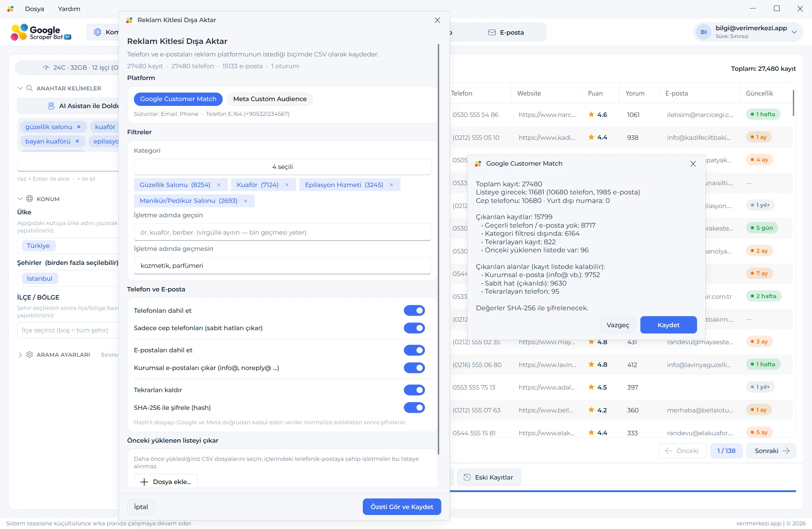812x529 pixels.
Task: Click the plus icon on Dosya ekle
Action: pyautogui.click(x=144, y=482)
